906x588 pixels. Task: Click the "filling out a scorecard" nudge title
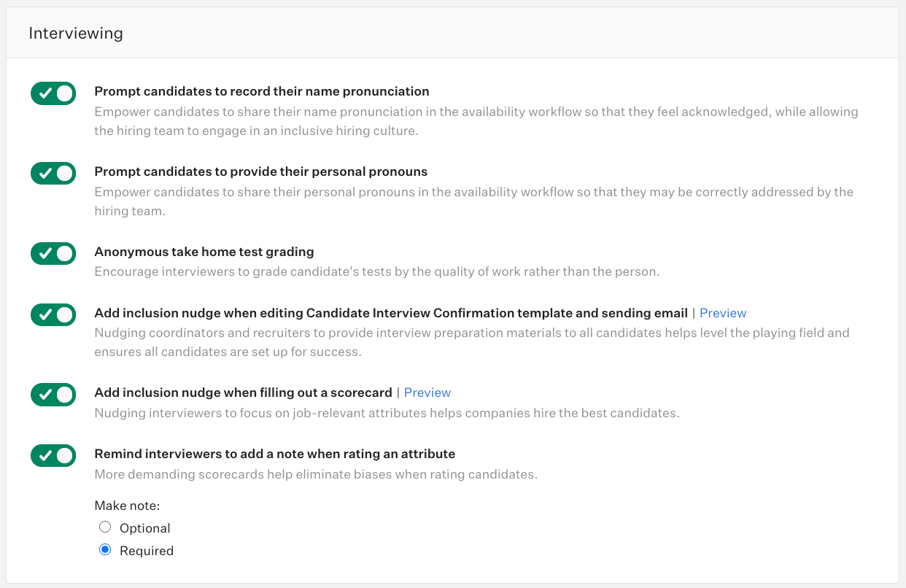click(243, 392)
